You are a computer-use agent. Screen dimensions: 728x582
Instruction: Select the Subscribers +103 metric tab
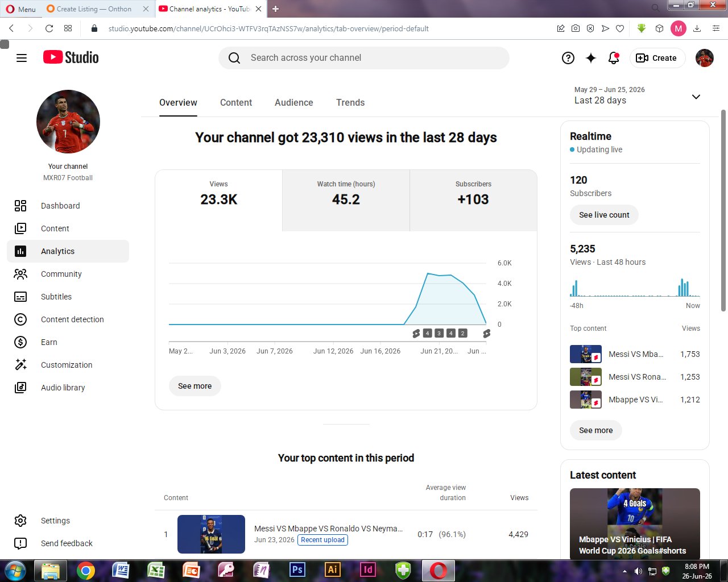point(473,201)
